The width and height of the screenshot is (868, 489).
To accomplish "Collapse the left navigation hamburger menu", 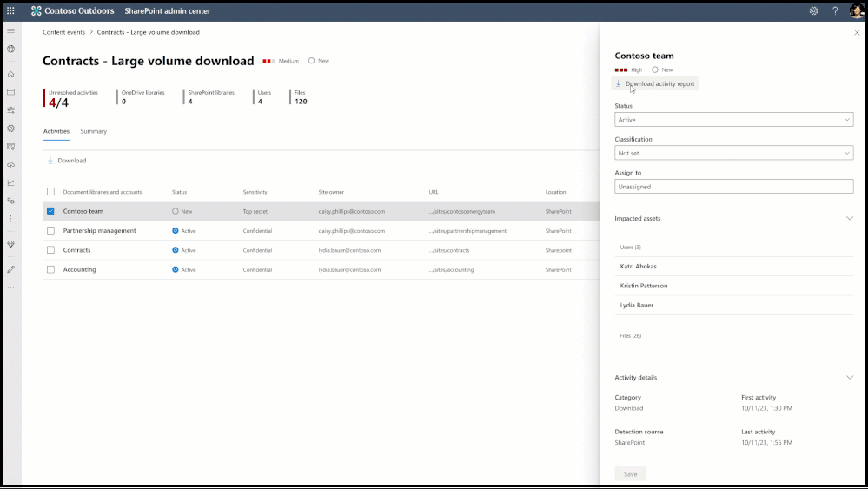I will tap(10, 30).
